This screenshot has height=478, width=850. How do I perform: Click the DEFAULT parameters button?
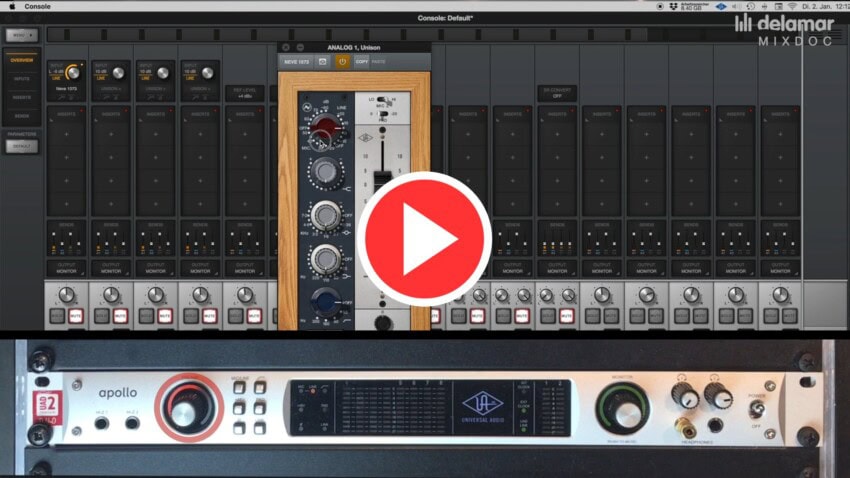(x=22, y=146)
